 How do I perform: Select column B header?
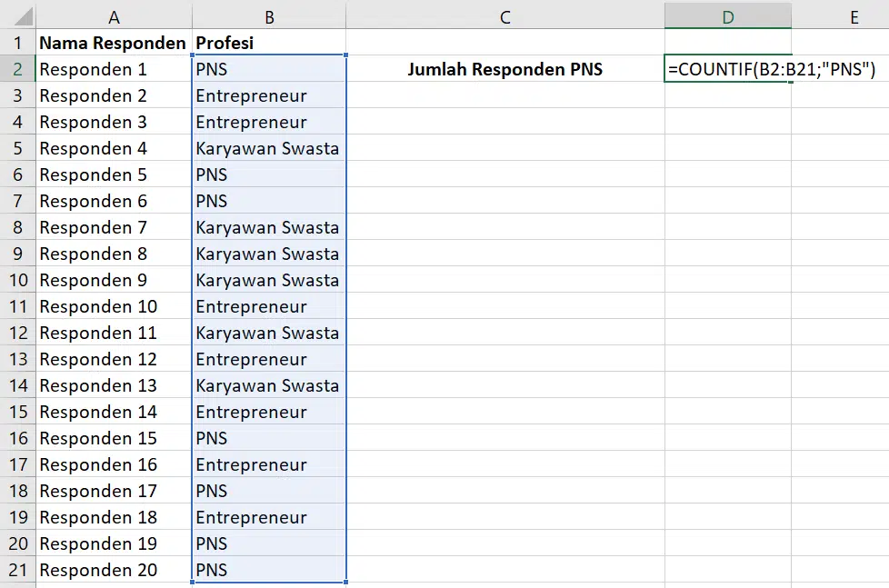[269, 16]
